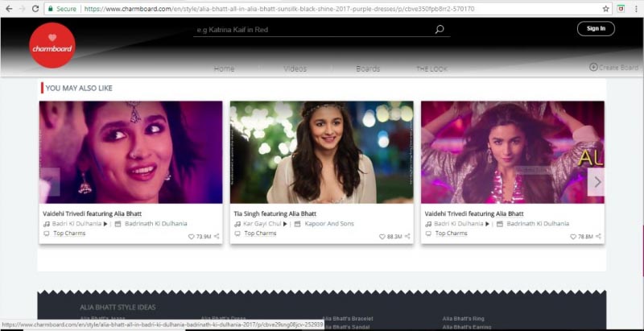The image size is (644, 331).
Task: Open Badrinath Ki Dulhania link on 73.9M card
Action: pyautogui.click(x=155, y=224)
